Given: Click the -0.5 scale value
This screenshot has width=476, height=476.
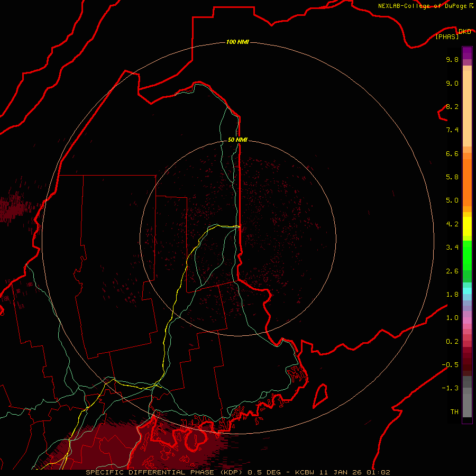Looking at the screenshot, I should tap(450, 365).
